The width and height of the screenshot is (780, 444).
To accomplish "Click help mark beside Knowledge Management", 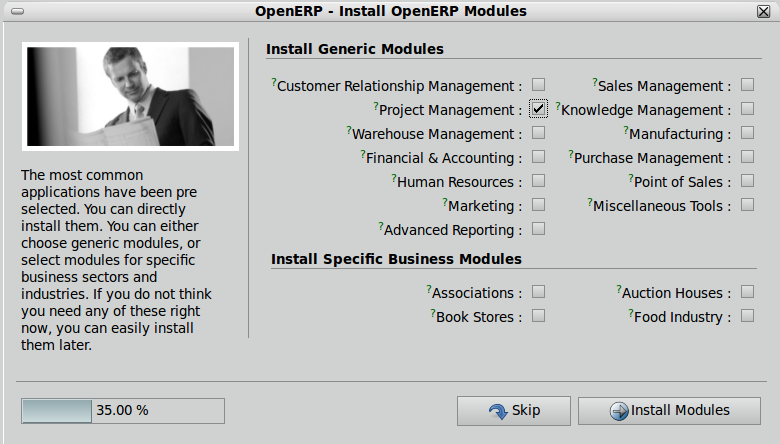I will [558, 106].
